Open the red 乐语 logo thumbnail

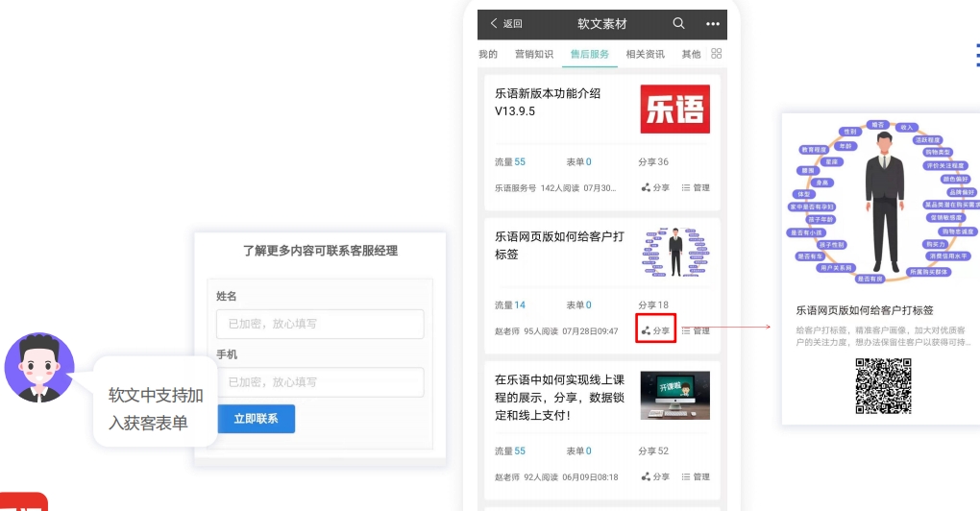click(x=675, y=109)
